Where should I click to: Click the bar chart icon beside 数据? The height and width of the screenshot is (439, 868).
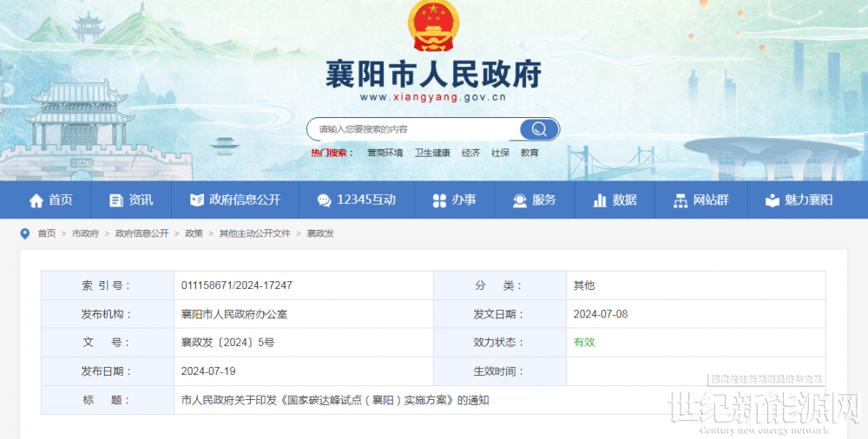600,200
